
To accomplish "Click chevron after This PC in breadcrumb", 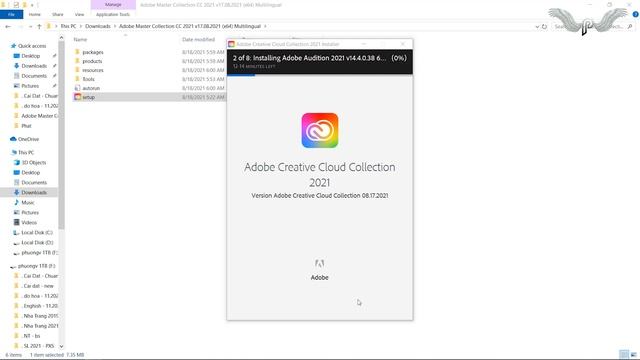I will click(80, 26).
